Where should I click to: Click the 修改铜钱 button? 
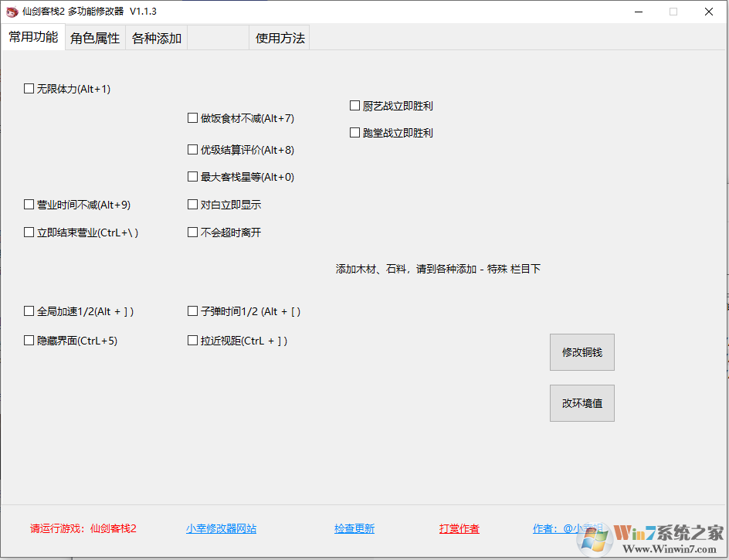click(x=582, y=352)
